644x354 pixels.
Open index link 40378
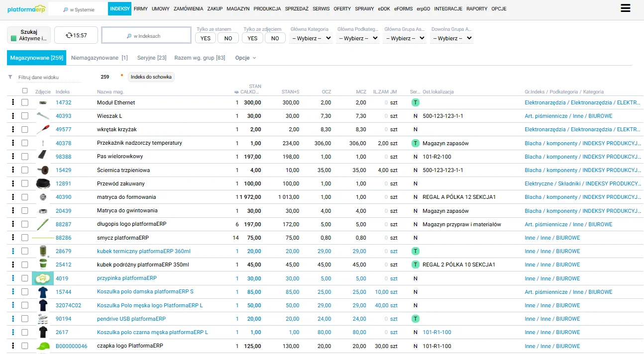63,143
